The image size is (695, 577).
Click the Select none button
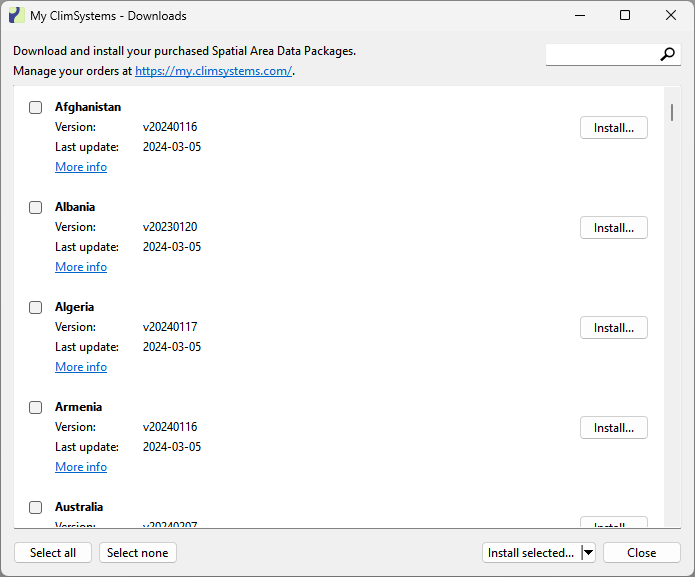pos(138,553)
